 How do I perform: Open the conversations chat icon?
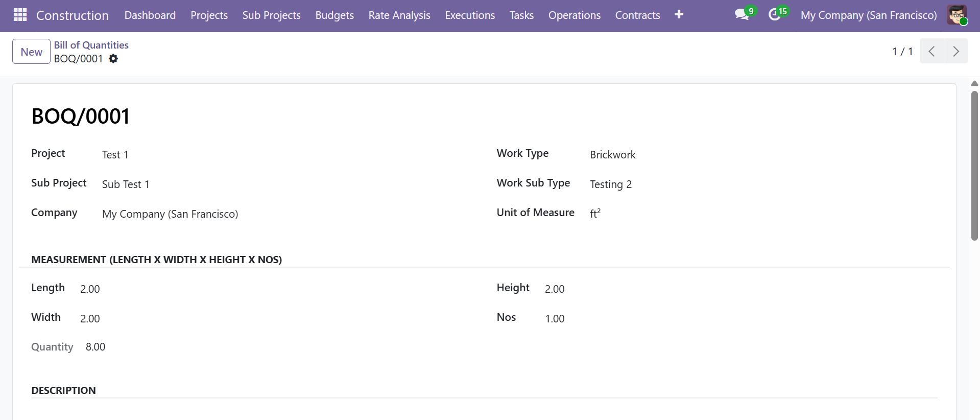point(742,15)
